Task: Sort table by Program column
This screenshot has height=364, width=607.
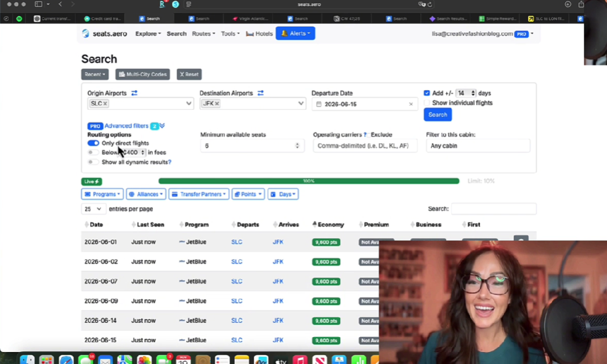Action: [x=194, y=225]
